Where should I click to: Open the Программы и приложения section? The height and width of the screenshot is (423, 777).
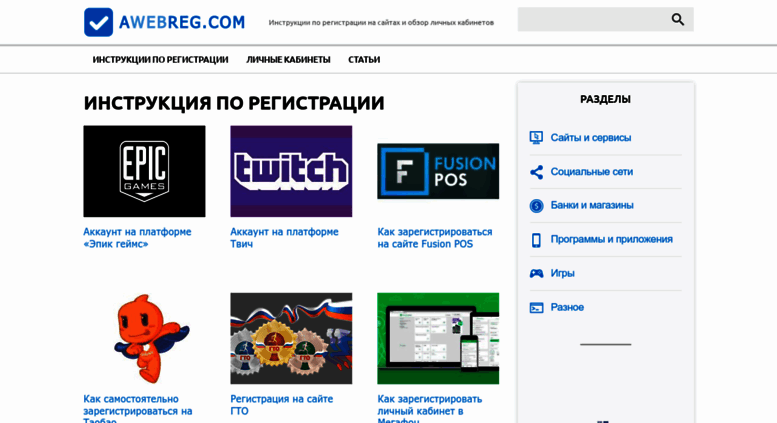[611, 239]
